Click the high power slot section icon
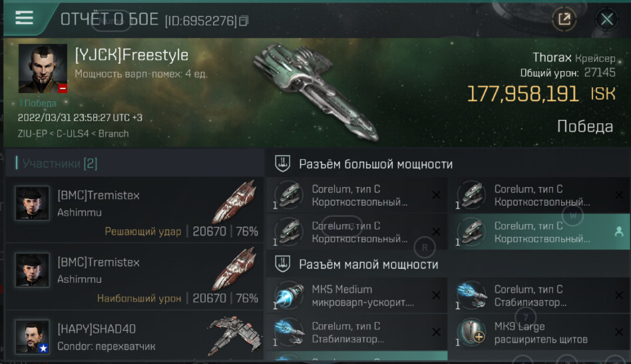 point(282,164)
